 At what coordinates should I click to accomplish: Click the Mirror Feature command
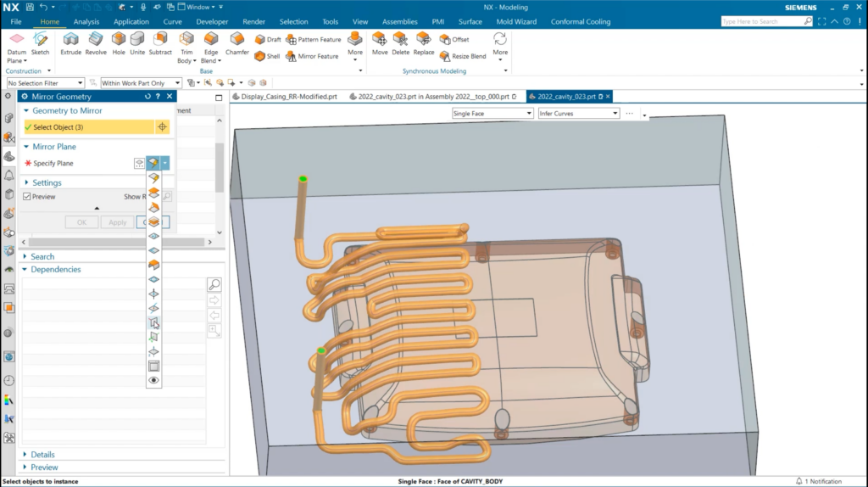point(312,56)
